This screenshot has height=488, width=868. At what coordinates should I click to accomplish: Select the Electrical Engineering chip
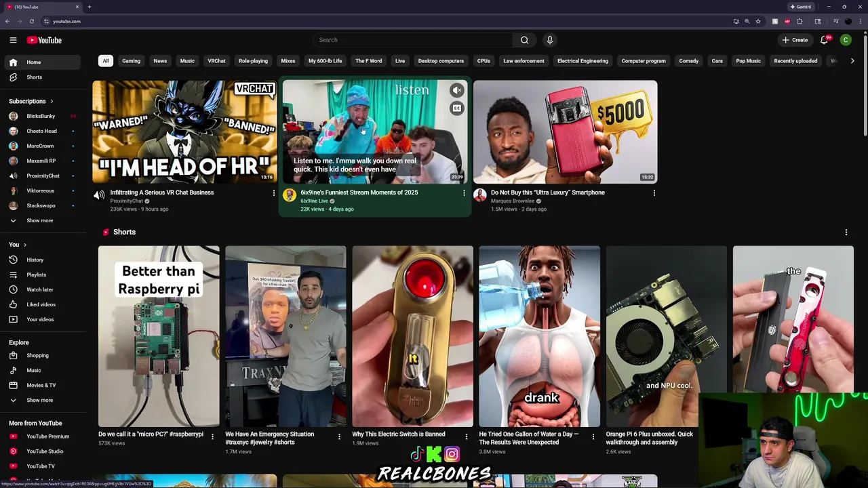click(x=583, y=61)
